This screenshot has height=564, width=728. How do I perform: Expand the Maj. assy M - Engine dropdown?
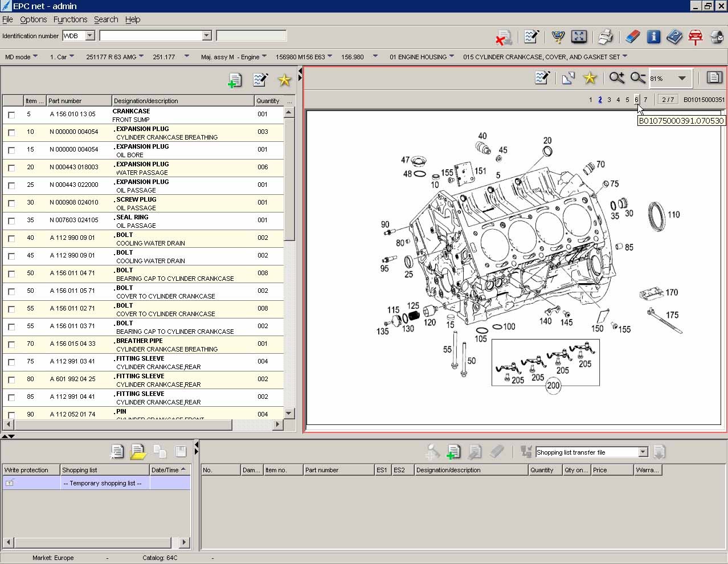(265, 56)
